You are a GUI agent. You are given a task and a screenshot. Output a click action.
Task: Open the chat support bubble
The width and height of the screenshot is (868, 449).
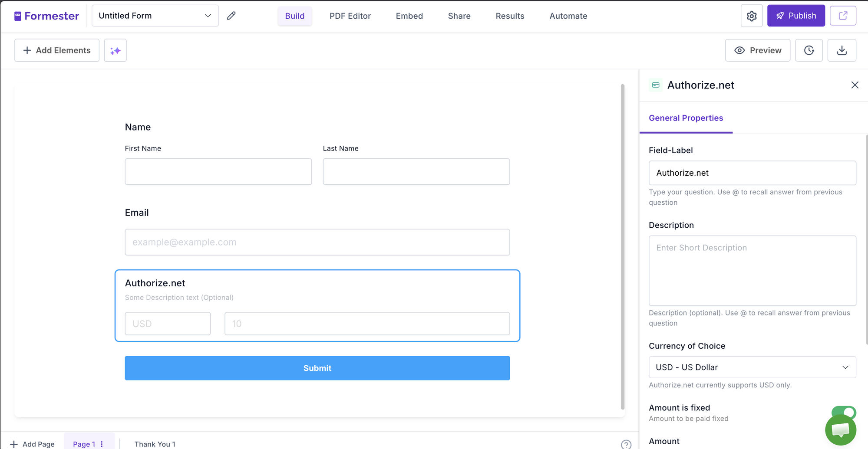[840, 430]
